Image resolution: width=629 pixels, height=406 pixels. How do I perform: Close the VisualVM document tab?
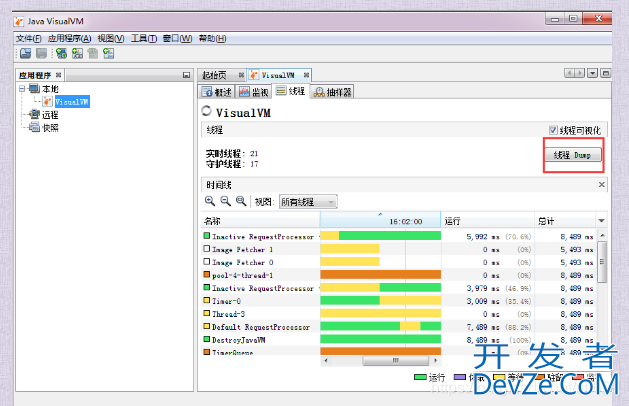pyautogui.click(x=306, y=75)
